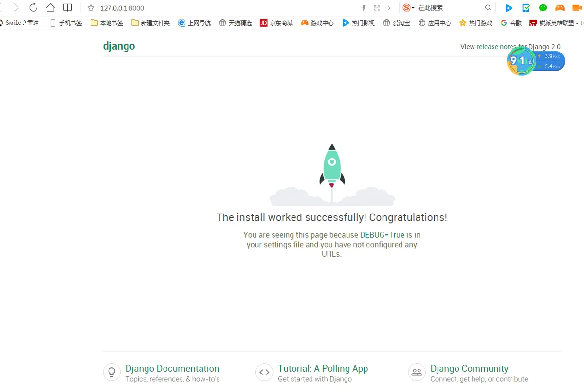This screenshot has width=584, height=392.
Task: Open the orange video camera toolbar icon
Action: pos(577,8)
